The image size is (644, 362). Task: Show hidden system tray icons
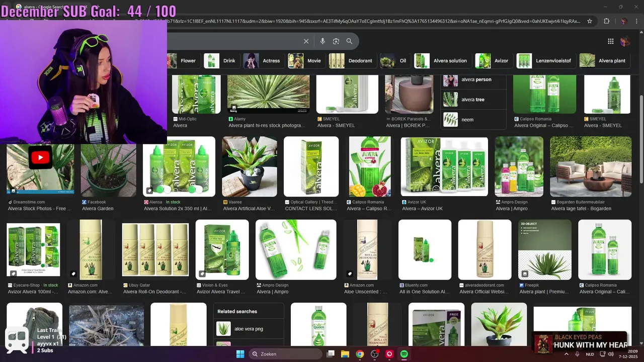(x=567, y=354)
